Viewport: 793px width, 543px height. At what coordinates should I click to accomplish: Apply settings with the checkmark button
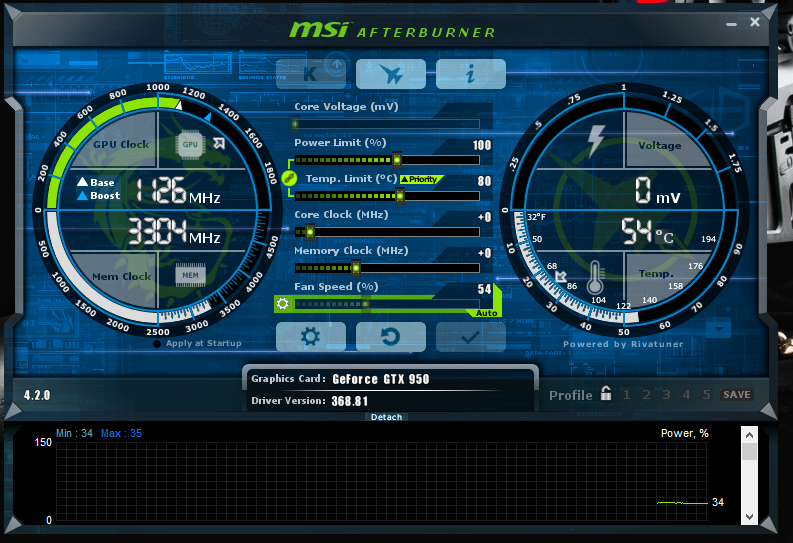click(470, 337)
